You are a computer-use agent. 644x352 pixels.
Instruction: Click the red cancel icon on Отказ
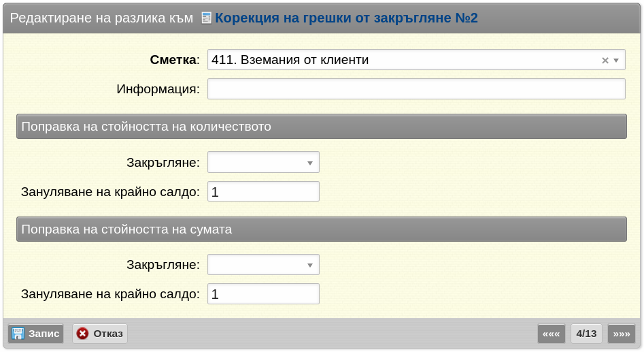[82, 334]
